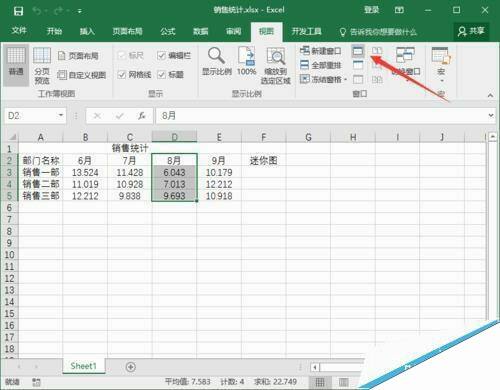Click the Undo arrow icon
This screenshot has width=500, height=390.
coord(37,11)
